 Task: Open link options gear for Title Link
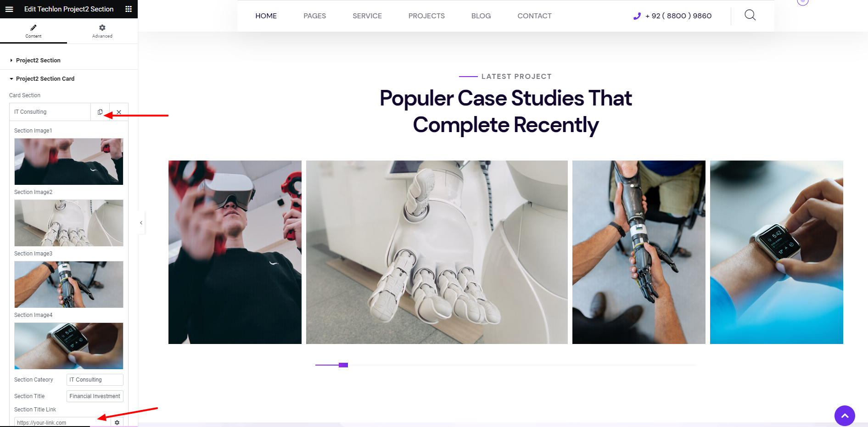pos(117,422)
